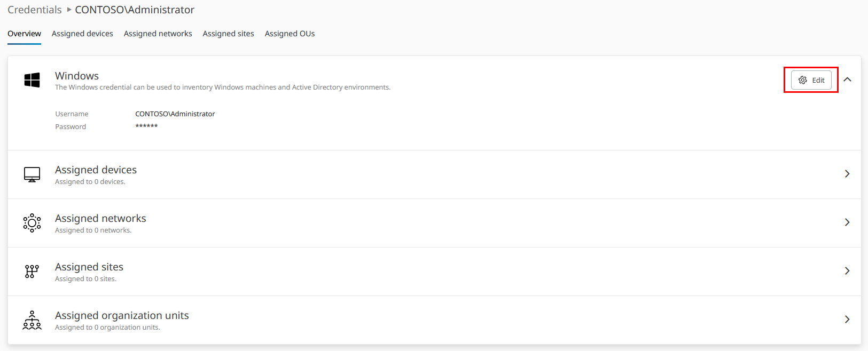Open the Assigned sites tab
868x351 pixels.
(228, 34)
